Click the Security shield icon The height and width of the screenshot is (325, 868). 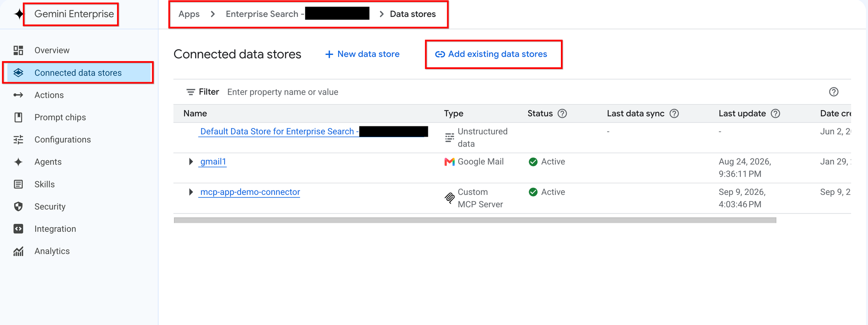pyautogui.click(x=18, y=206)
